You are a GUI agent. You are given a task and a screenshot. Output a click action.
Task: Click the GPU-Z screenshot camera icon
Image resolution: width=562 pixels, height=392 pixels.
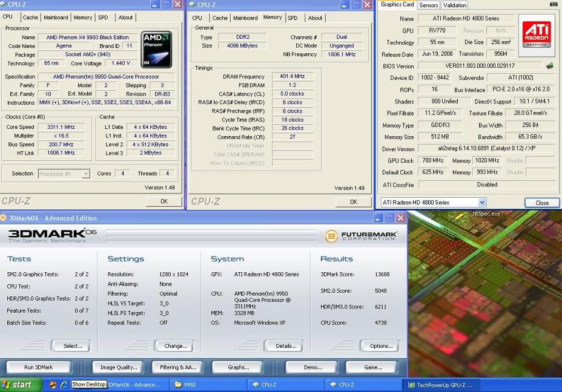(554, 4)
